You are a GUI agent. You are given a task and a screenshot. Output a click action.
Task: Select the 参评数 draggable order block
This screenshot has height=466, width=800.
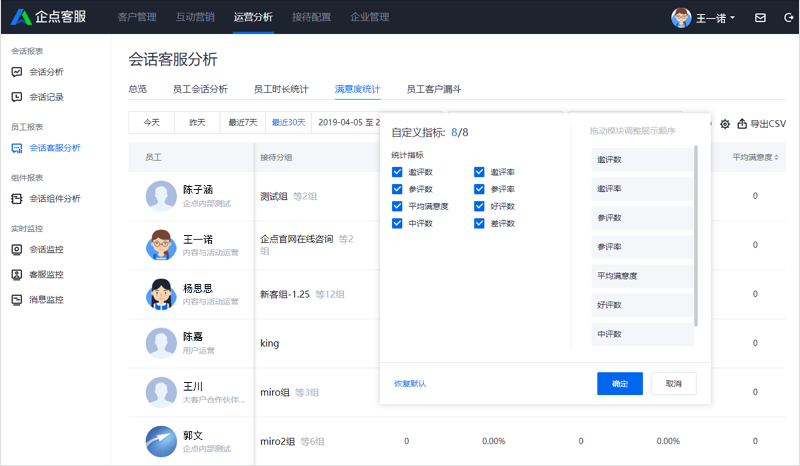click(642, 218)
